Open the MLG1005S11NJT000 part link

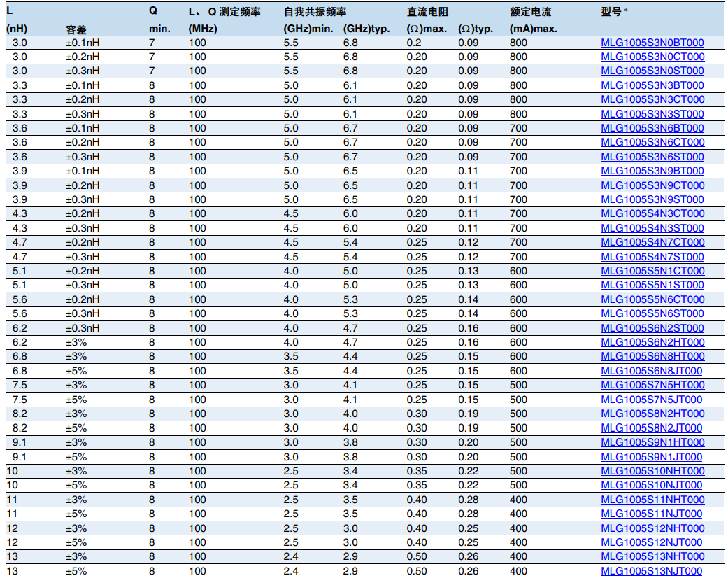pos(651,514)
